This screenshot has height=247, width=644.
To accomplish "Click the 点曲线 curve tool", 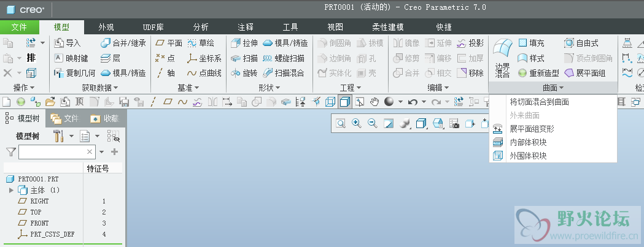I will [204, 74].
